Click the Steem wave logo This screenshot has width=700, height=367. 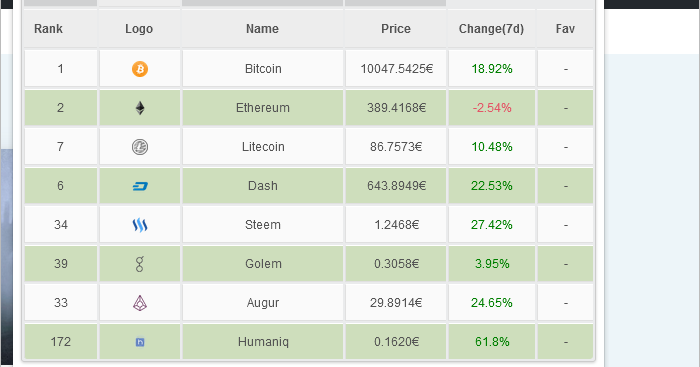(x=140, y=225)
